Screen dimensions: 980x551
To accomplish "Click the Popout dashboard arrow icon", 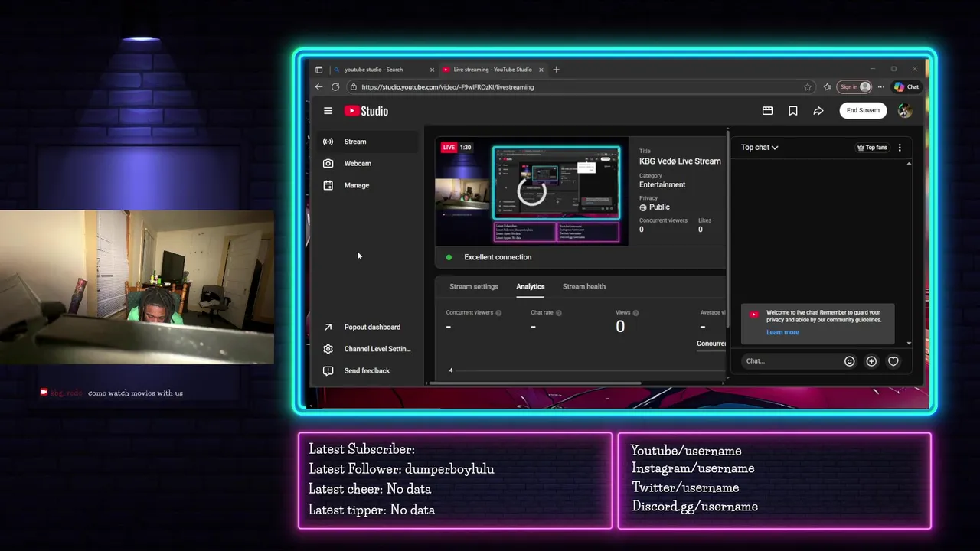I will [x=328, y=327].
